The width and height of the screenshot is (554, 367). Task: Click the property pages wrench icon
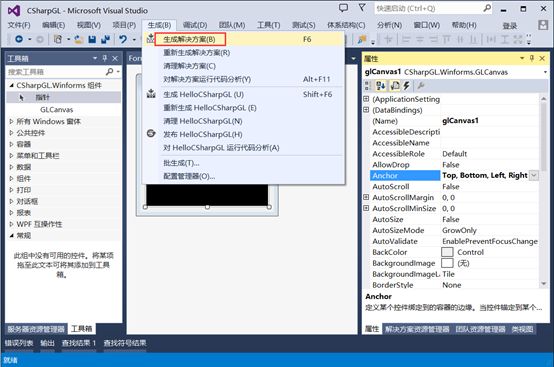point(420,85)
